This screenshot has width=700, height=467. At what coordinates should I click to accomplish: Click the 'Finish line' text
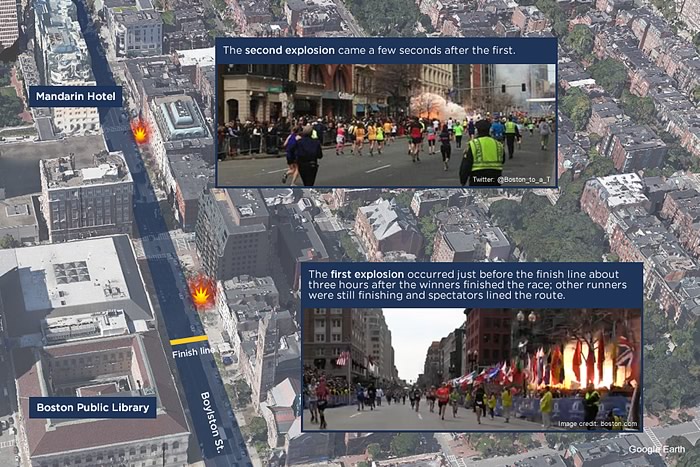(193, 353)
